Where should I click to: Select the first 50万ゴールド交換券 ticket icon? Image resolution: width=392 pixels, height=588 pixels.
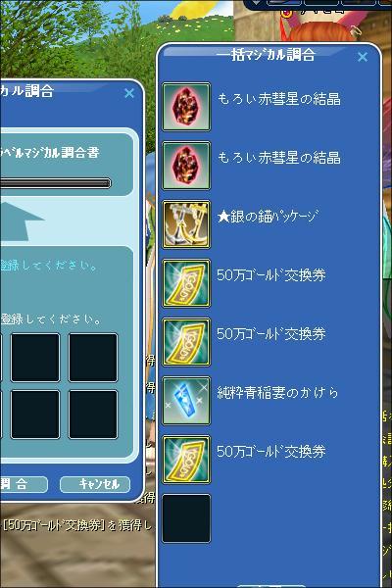pos(186,283)
